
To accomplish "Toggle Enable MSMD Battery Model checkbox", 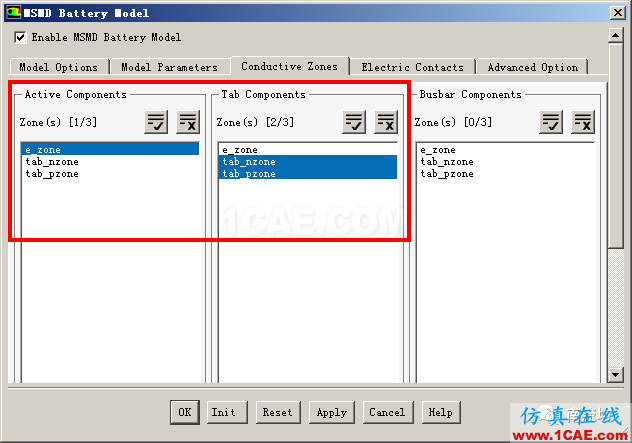I will (x=20, y=37).
